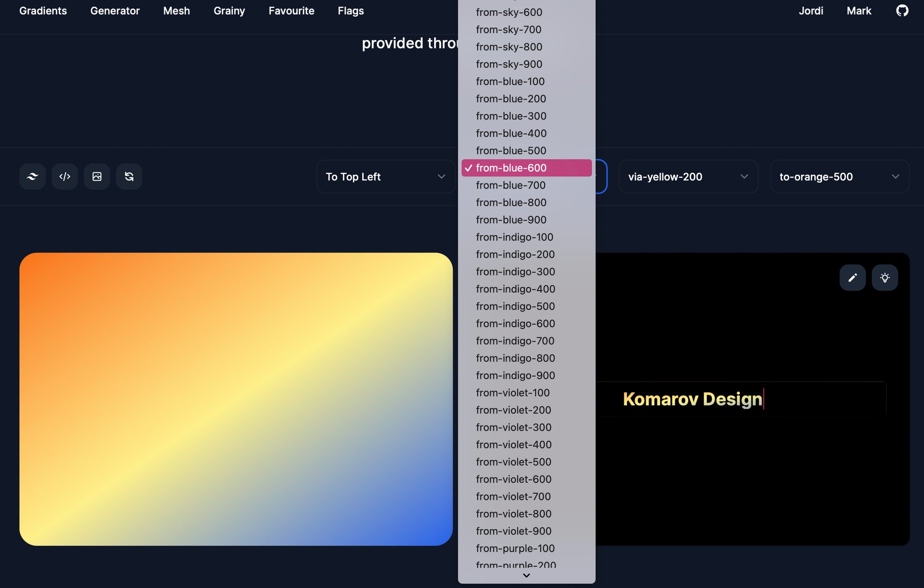924x588 pixels.
Task: Click the Mark link
Action: pyautogui.click(x=859, y=11)
